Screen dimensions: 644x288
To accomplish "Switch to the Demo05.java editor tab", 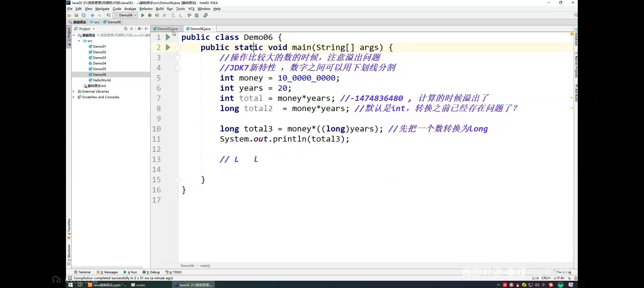I will [167, 29].
